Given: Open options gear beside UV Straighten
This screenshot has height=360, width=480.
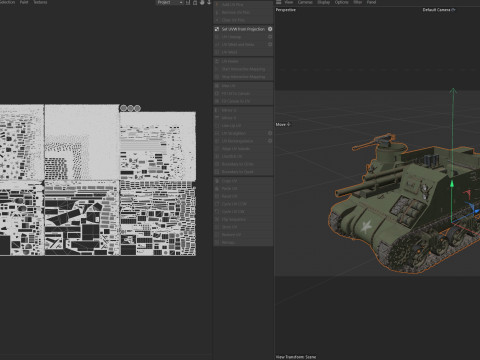Looking at the screenshot, I should click(270, 133).
